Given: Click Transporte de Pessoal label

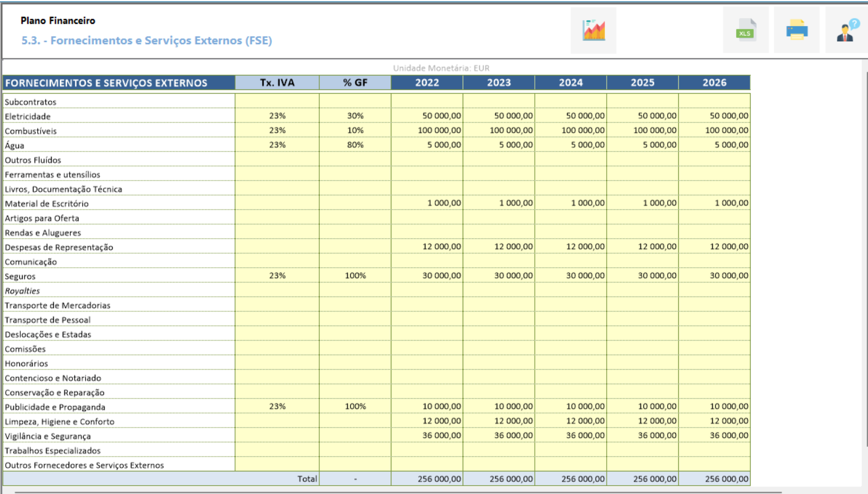Looking at the screenshot, I should 48,320.
